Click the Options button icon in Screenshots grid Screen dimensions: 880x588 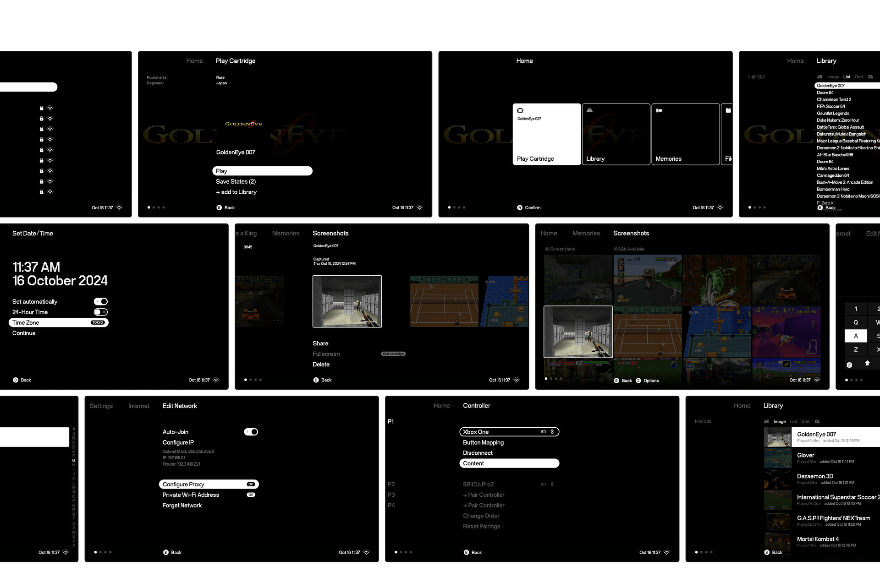638,381
